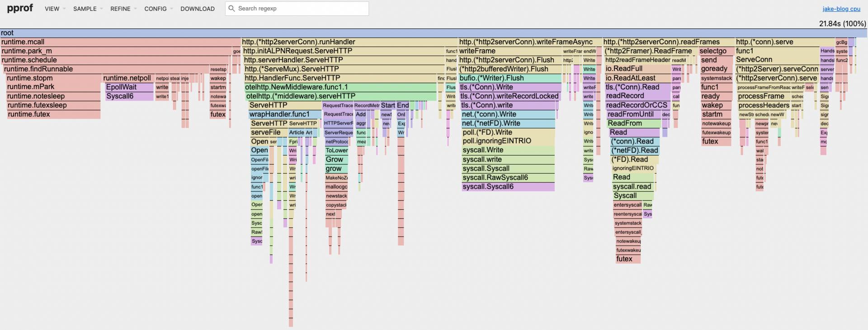
Task: Click the jake-blog cpu profile link
Action: point(841,9)
